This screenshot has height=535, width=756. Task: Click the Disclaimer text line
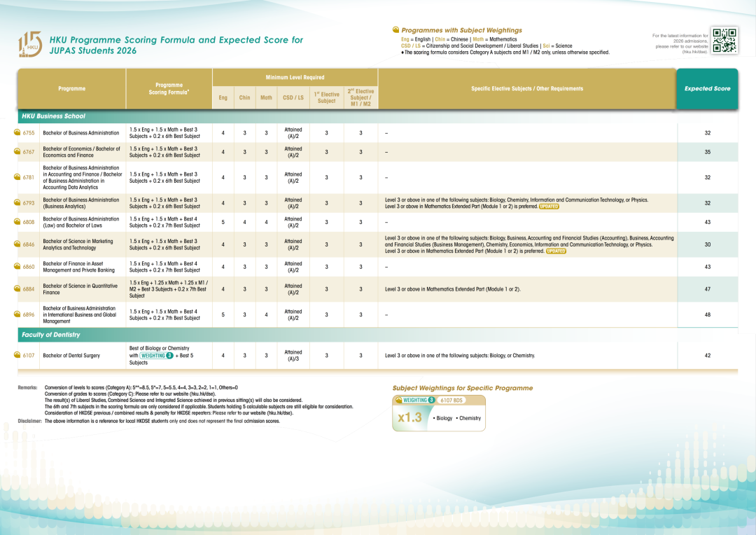[x=149, y=421]
